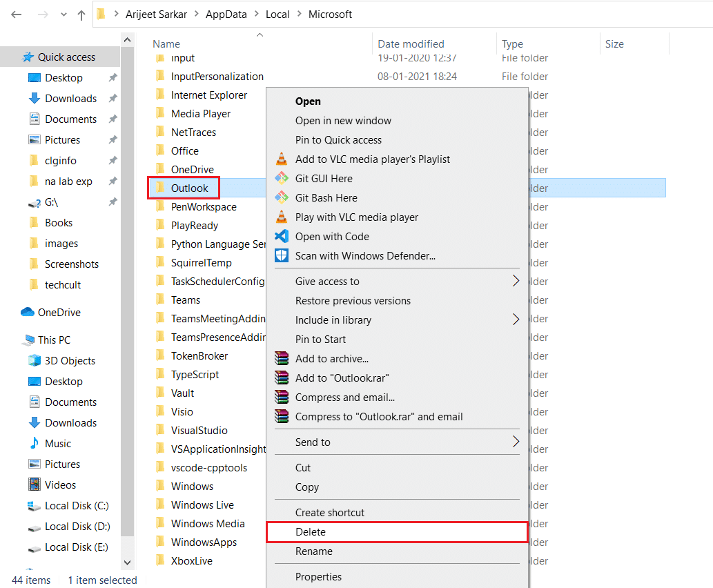This screenshot has width=713, height=588.
Task: Choose Open from the context menu
Action: [x=308, y=101]
